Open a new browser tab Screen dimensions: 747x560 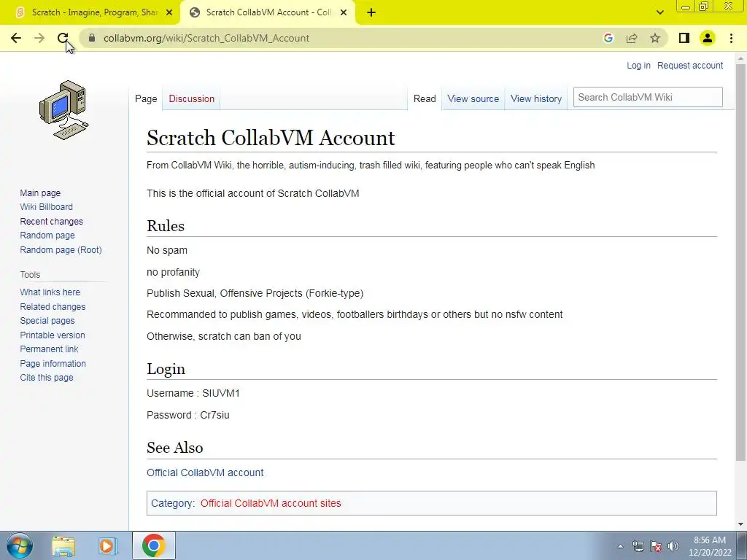coord(371,12)
